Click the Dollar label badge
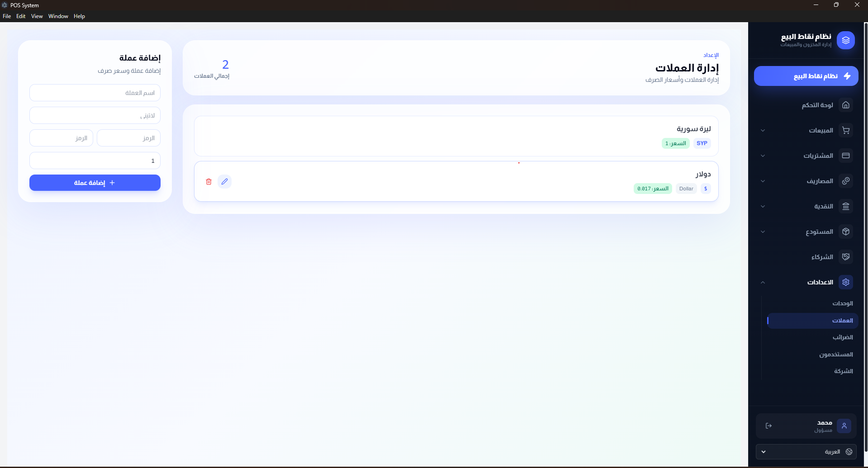Viewport: 868px width, 468px height. [x=686, y=189]
